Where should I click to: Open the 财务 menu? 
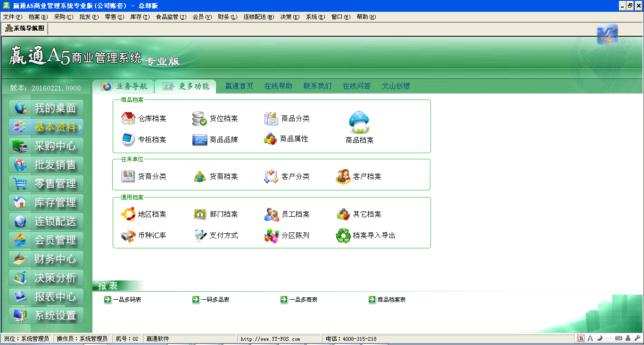coord(228,16)
